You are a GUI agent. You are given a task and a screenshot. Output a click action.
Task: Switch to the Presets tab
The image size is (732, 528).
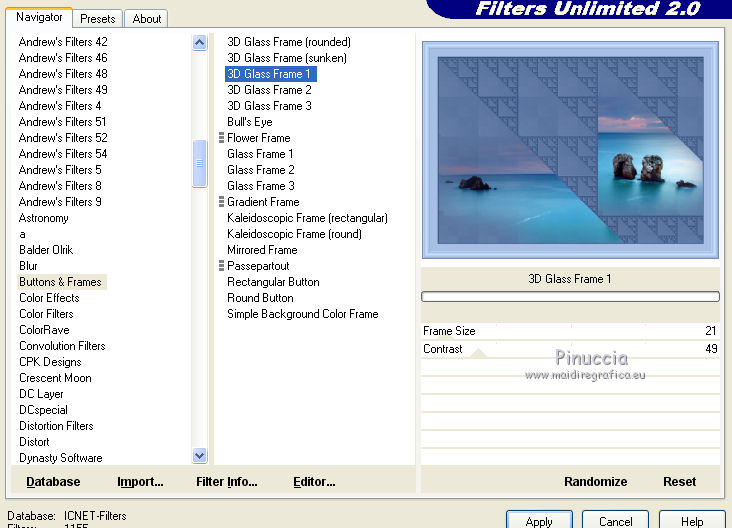tap(98, 19)
